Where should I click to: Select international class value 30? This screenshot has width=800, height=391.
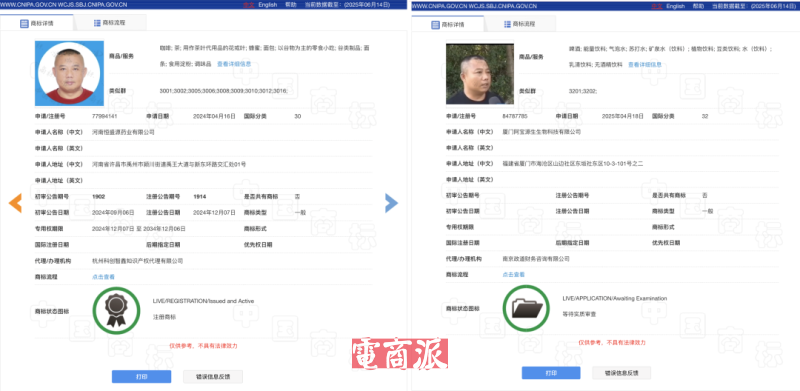(x=298, y=116)
